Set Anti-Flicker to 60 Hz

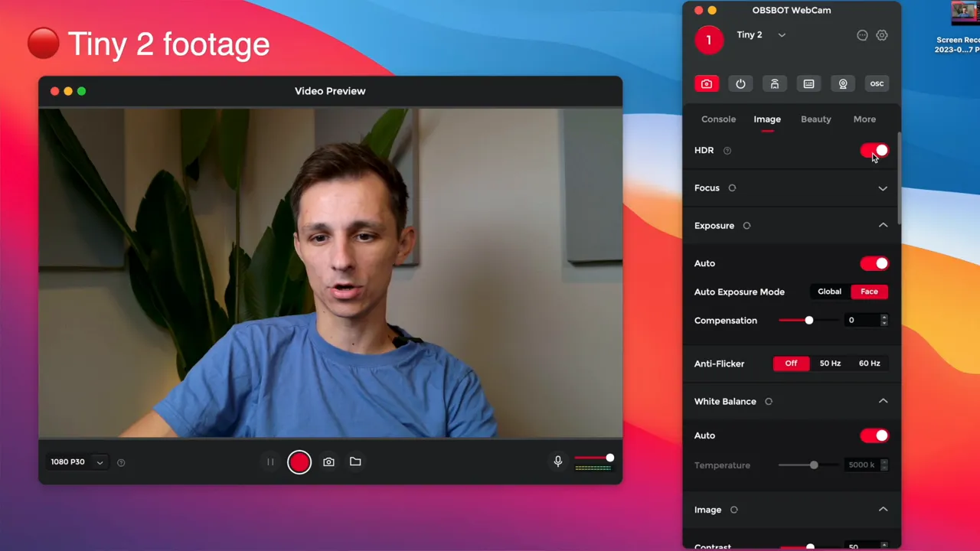(869, 364)
